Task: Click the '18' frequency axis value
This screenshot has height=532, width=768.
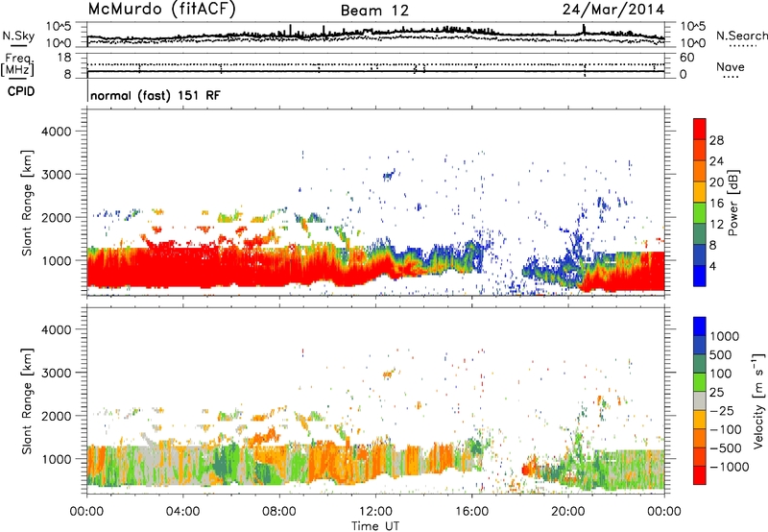Action: coord(64,58)
